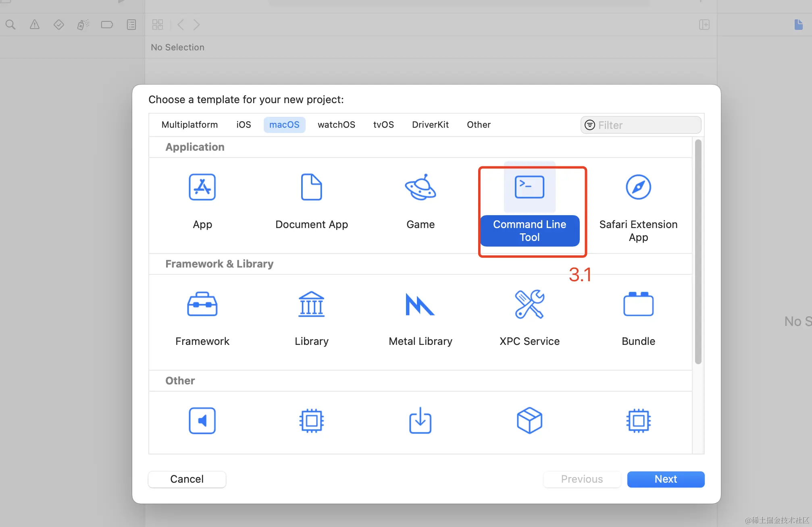Open the watchOS templates tab
Screen dimensions: 812x527
coord(336,125)
